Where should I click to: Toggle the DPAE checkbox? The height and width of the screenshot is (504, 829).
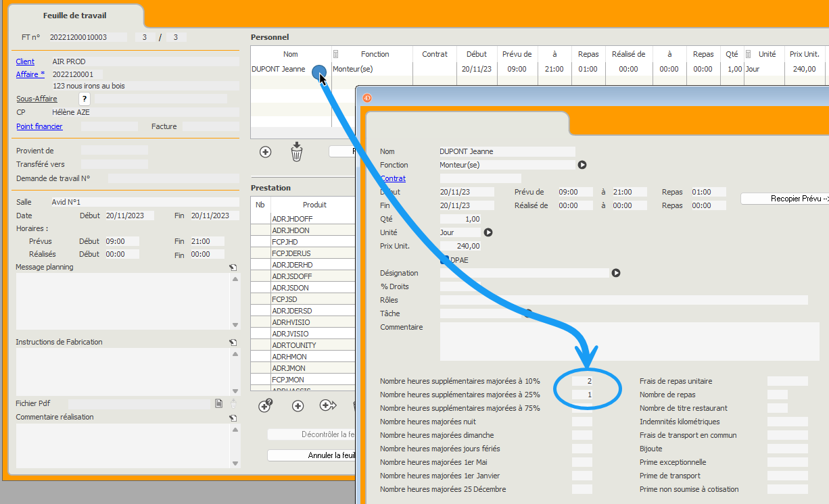point(445,259)
